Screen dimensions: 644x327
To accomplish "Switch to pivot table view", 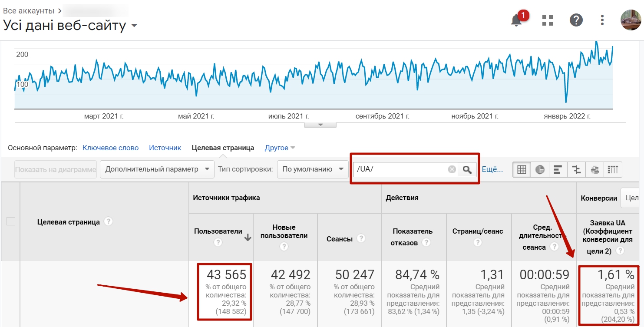I will click(613, 169).
